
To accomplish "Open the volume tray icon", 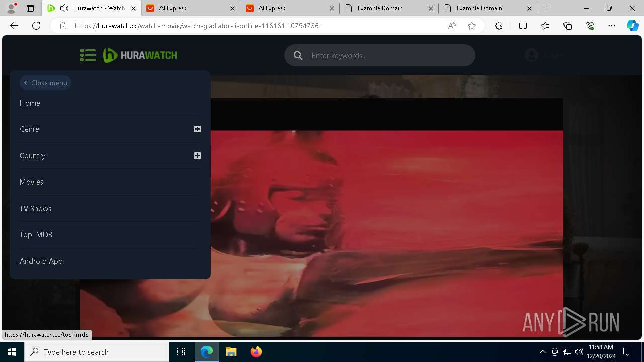I will [579, 352].
